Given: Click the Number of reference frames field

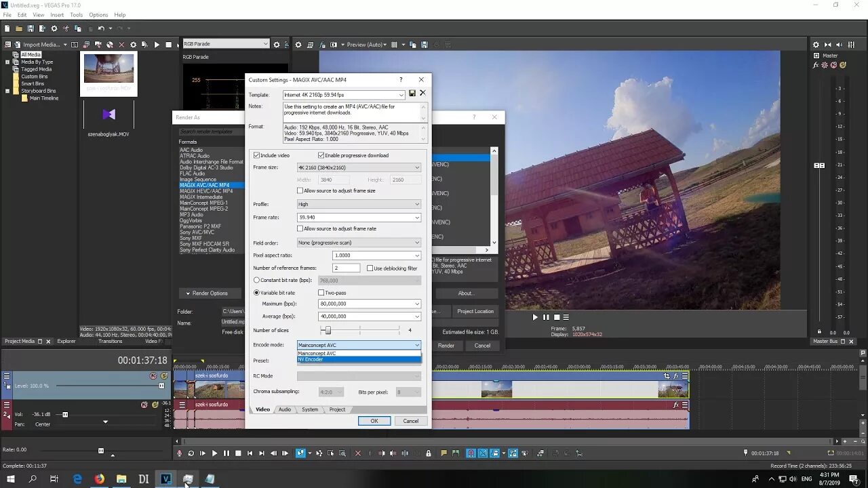Looking at the screenshot, I should point(346,268).
